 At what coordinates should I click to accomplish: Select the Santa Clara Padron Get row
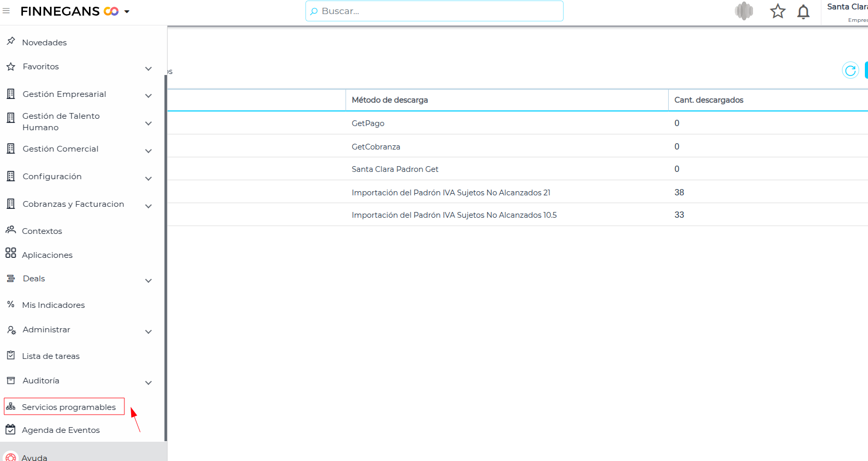click(518, 169)
